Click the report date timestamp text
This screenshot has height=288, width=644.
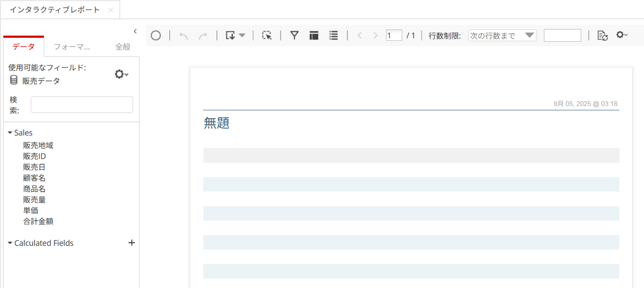click(585, 104)
